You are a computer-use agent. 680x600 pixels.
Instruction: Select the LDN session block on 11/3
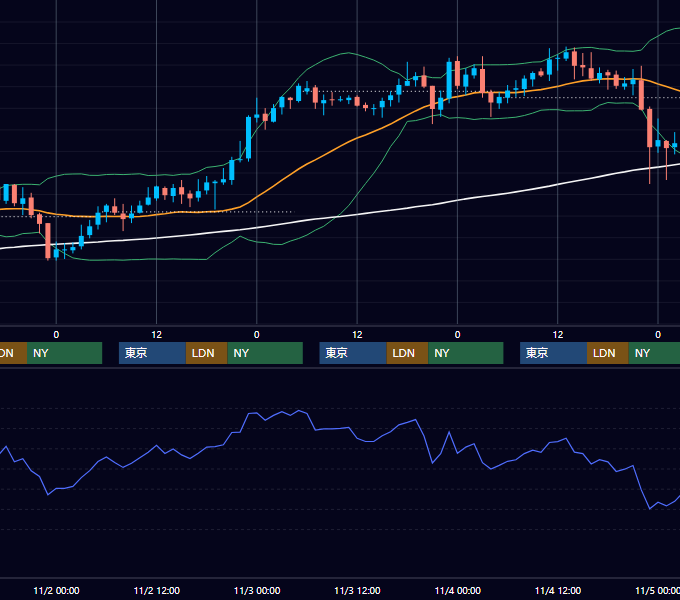[x=407, y=353]
